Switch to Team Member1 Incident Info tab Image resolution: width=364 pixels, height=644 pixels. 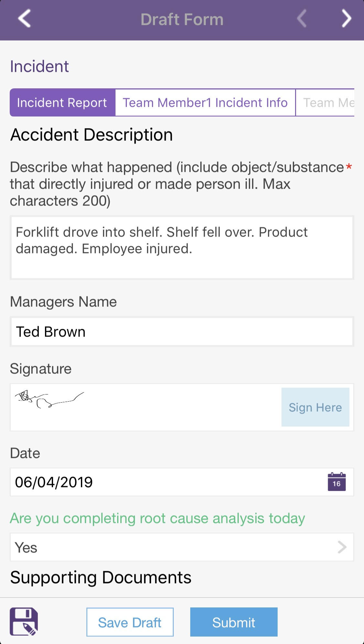[x=205, y=103]
